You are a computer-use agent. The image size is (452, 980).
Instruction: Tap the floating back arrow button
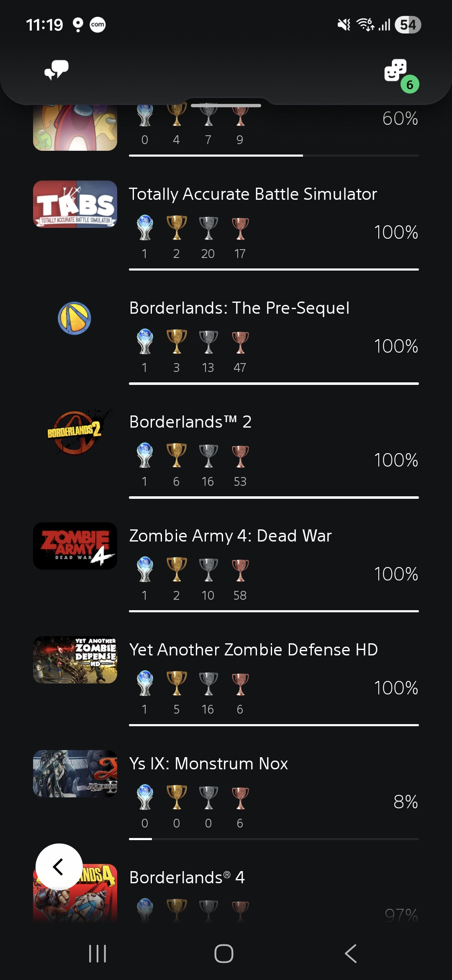coord(59,867)
